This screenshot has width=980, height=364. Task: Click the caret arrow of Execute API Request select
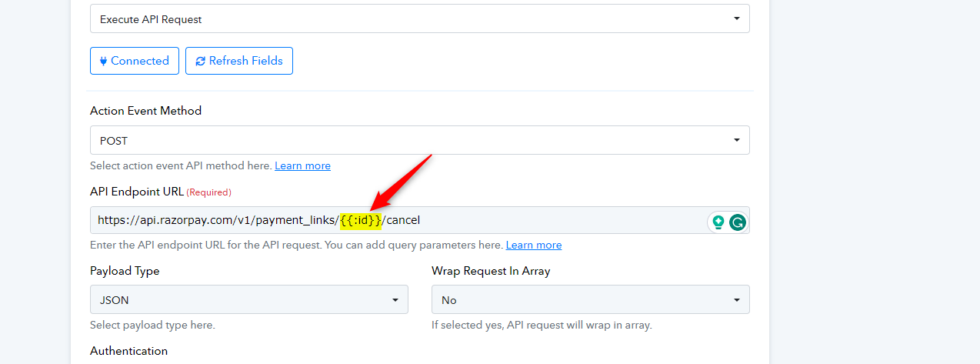click(737, 18)
